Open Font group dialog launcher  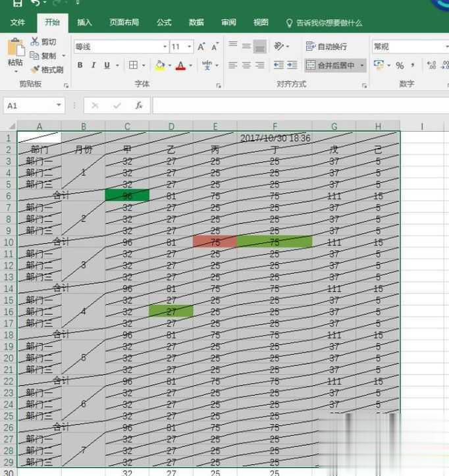[x=219, y=86]
